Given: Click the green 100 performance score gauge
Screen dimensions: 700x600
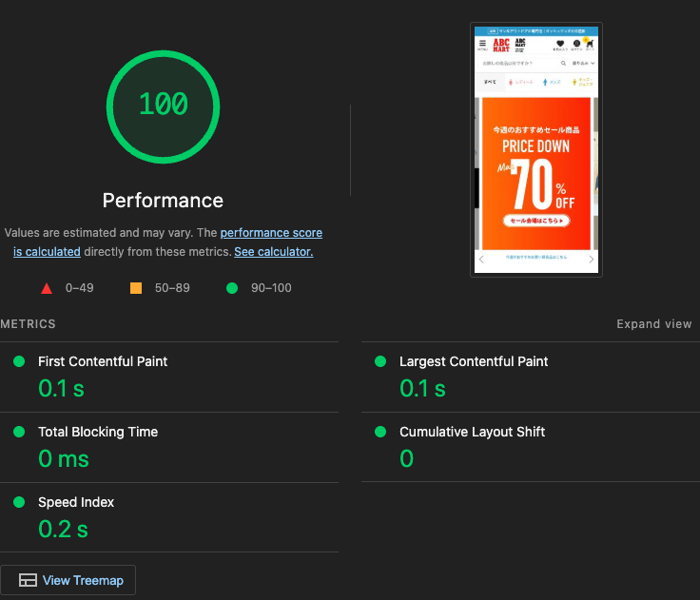Looking at the screenshot, I should pos(163,106).
